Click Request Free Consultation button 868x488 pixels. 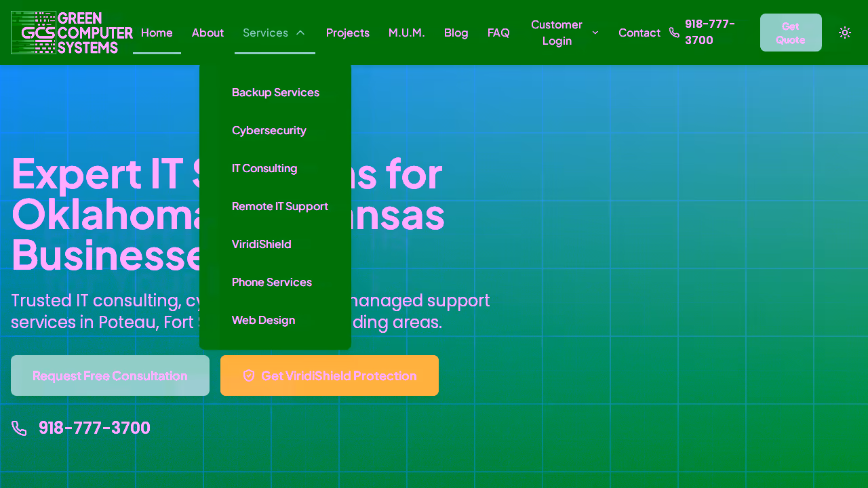click(x=110, y=375)
